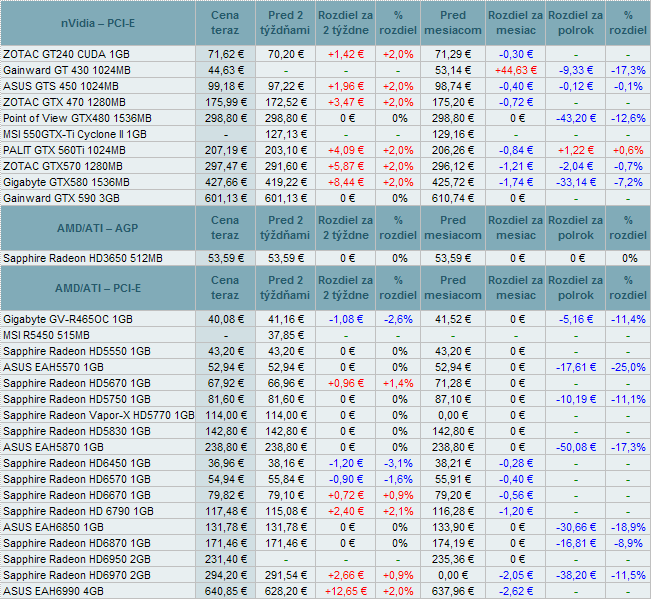Screen dimensions: 651x599
Task: Select the -43,20 € half-year difference
Action: (x=576, y=118)
